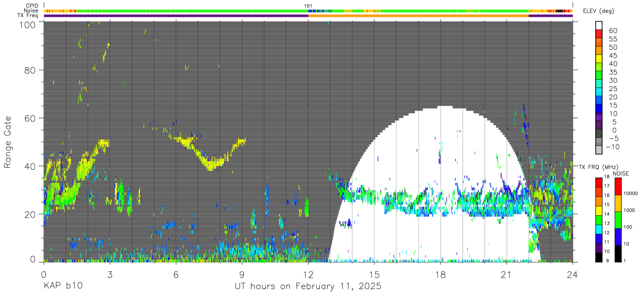Screen dimensions: 644x297
Task: Click the red top segment of NOISE colorbar
Action: tap(618, 186)
